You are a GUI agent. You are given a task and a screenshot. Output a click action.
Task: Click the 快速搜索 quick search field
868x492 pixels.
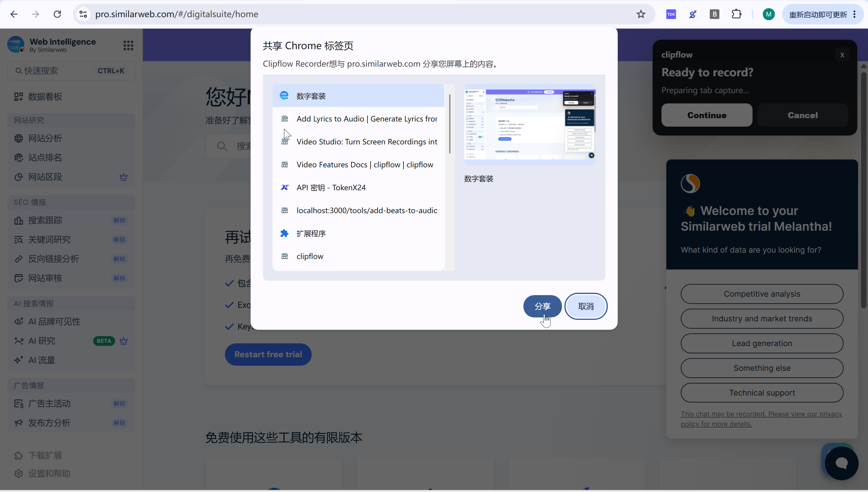point(71,71)
